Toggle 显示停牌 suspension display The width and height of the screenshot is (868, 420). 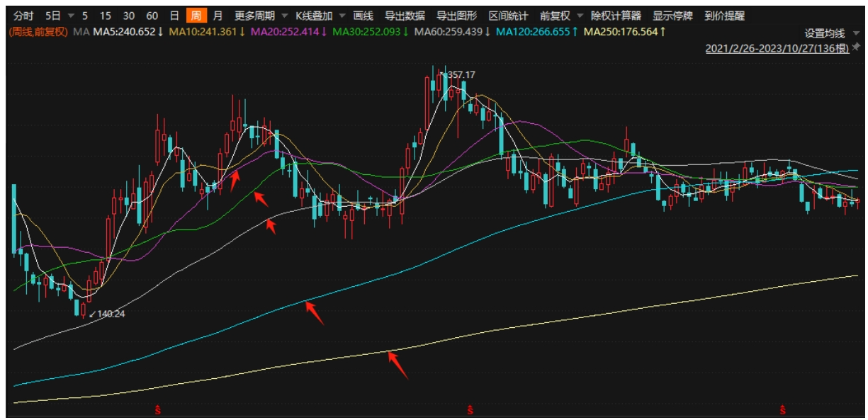tap(673, 16)
